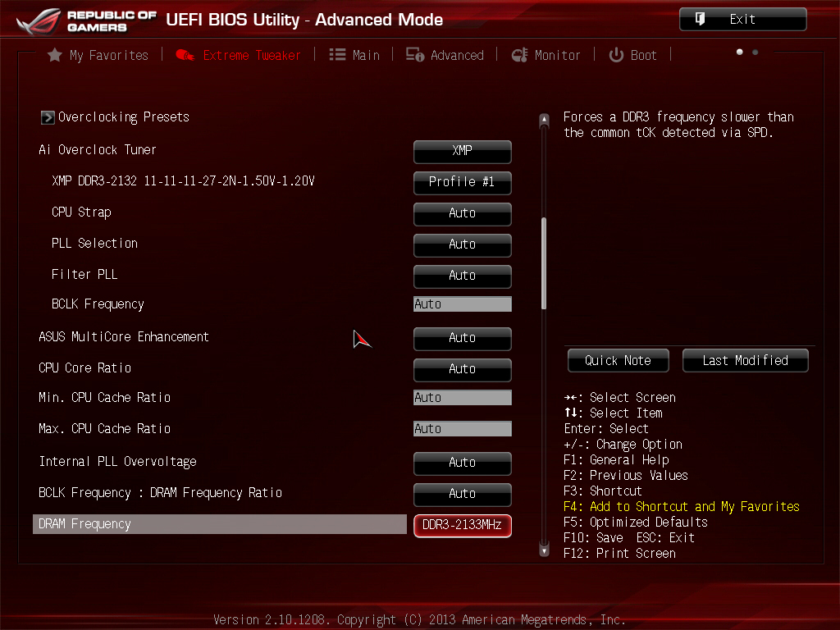Select the BCLK Frequency label

(98, 304)
